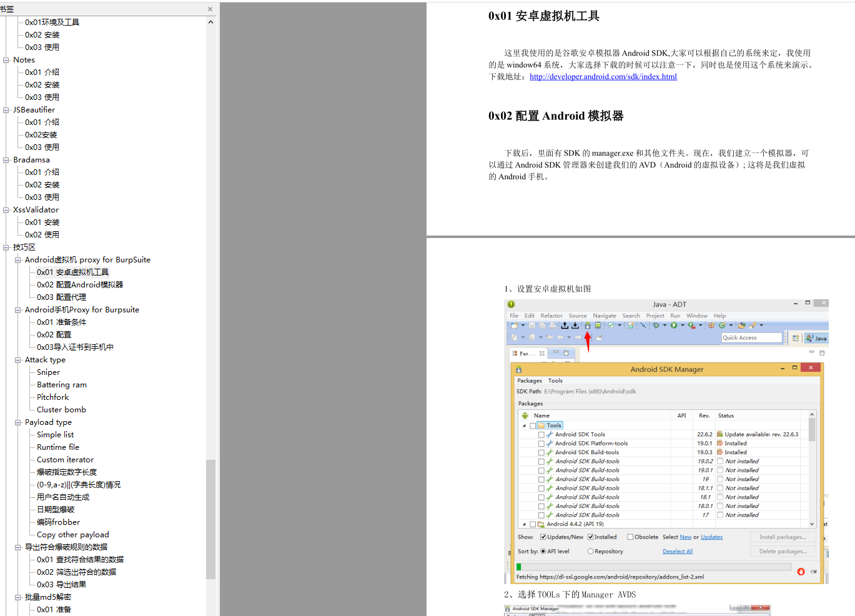The height and width of the screenshot is (616, 855).
Task: Open bookmark '0x02 配置Android模拟器'
Action: [80, 285]
